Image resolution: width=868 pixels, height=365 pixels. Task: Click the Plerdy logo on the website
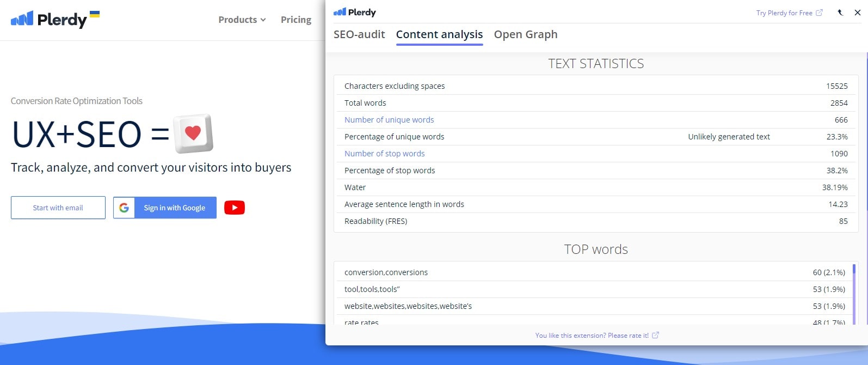[49, 20]
